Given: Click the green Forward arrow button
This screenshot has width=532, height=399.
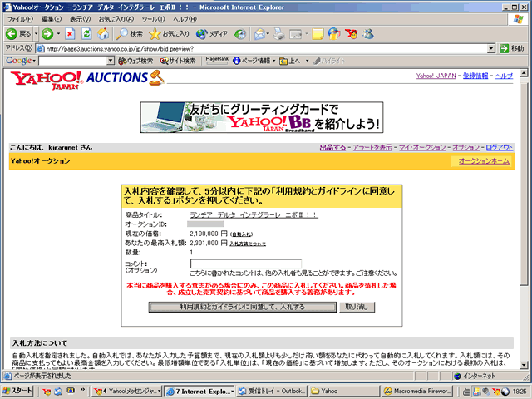Looking at the screenshot, I should pos(47,34).
